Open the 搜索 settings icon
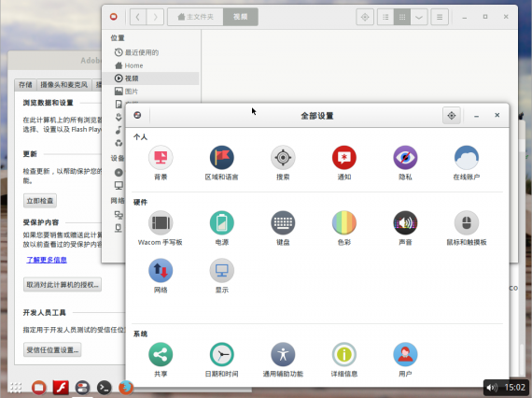 (x=283, y=158)
